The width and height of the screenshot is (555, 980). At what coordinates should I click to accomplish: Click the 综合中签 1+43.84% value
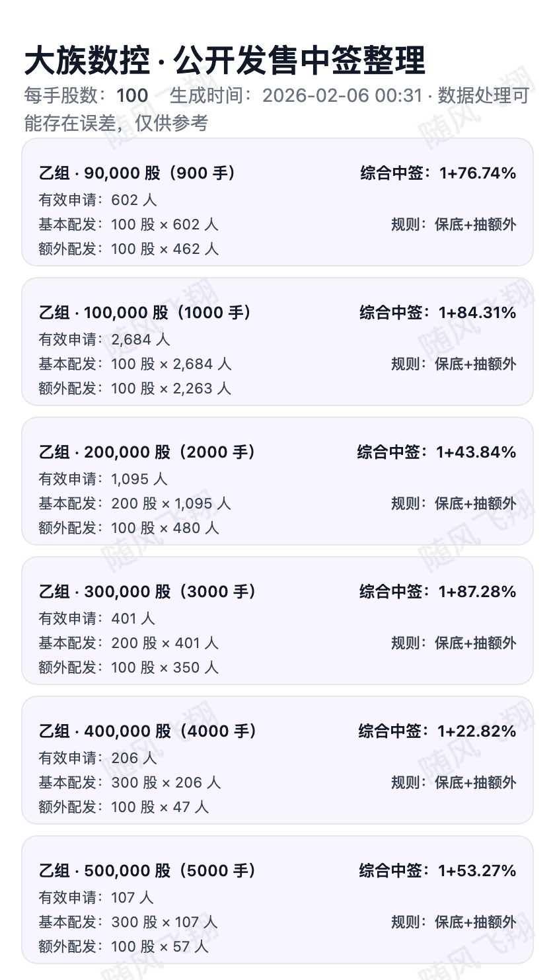[x=436, y=452]
